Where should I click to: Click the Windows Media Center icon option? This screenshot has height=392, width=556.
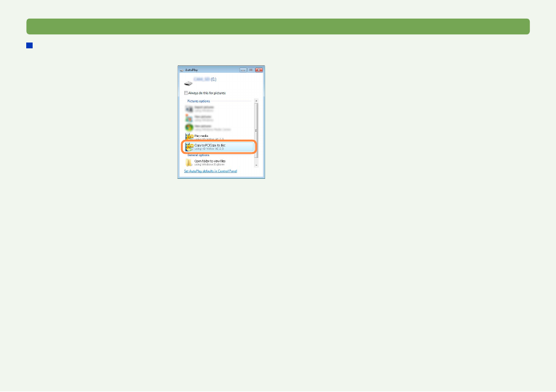(189, 127)
